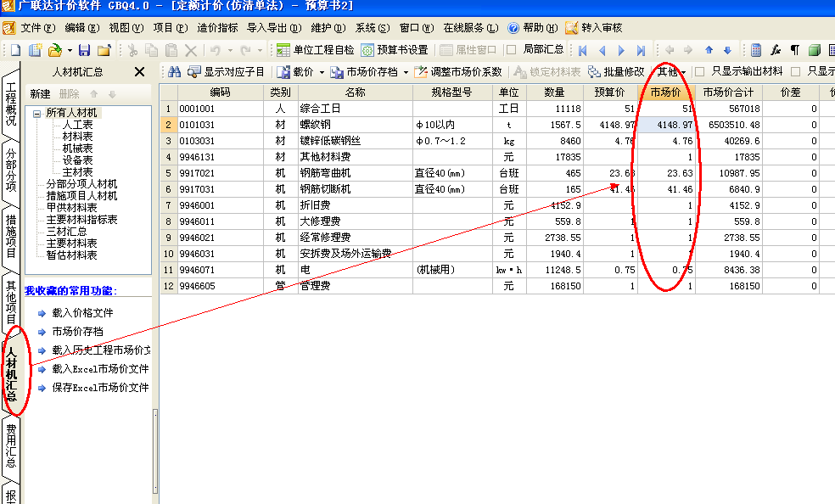This screenshot has width=835, height=504.
Task: Click the blue move down arrow icon
Action: point(727,50)
